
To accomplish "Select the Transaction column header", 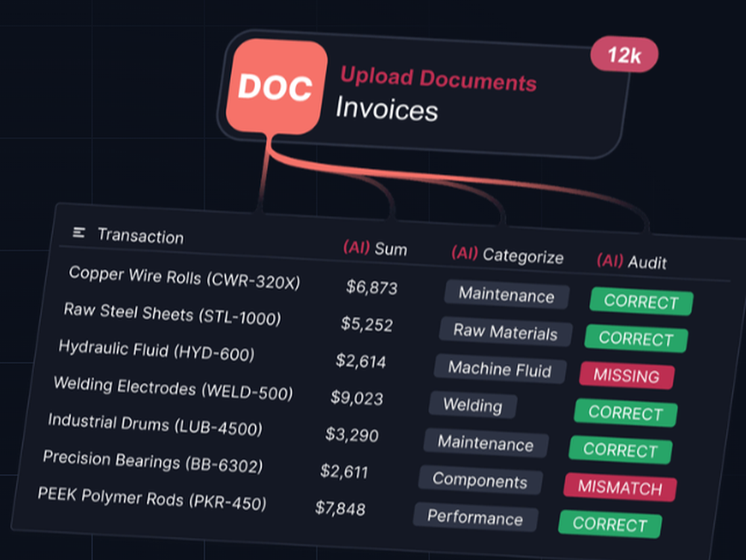I will (140, 236).
